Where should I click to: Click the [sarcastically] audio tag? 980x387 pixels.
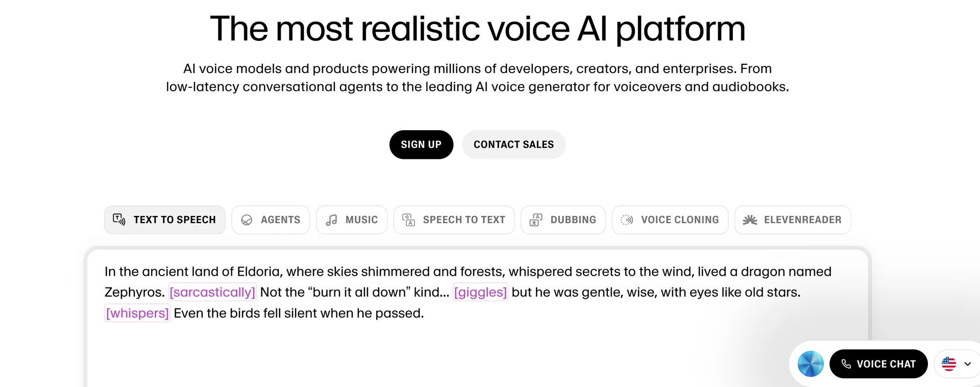[x=212, y=292]
